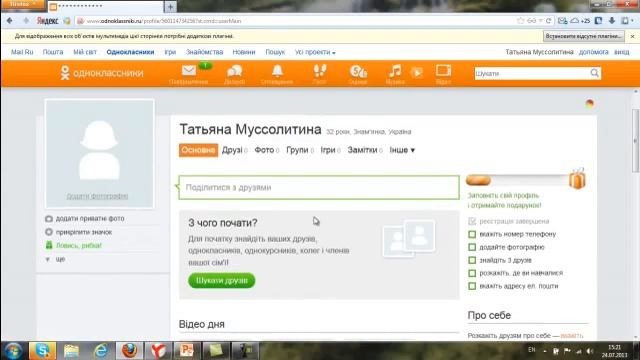Open the notifications bell icon
Viewport: 640px width, 360px height.
278,71
